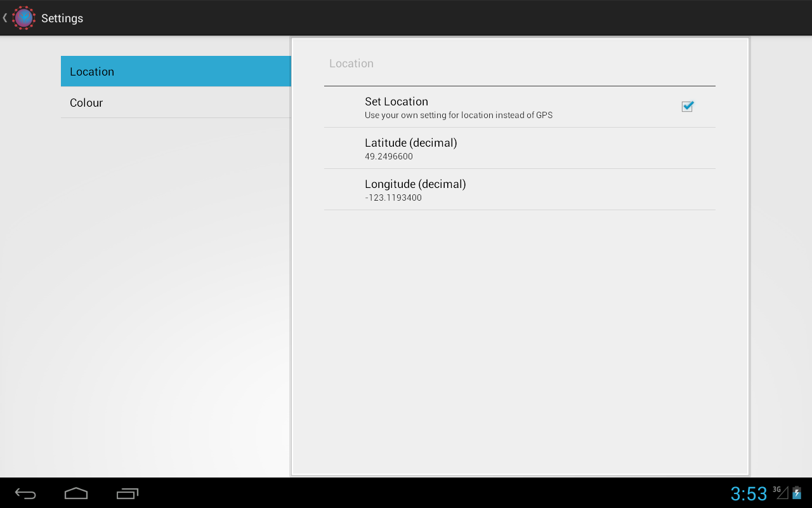Click the longitude value -123.1193400

click(x=393, y=197)
